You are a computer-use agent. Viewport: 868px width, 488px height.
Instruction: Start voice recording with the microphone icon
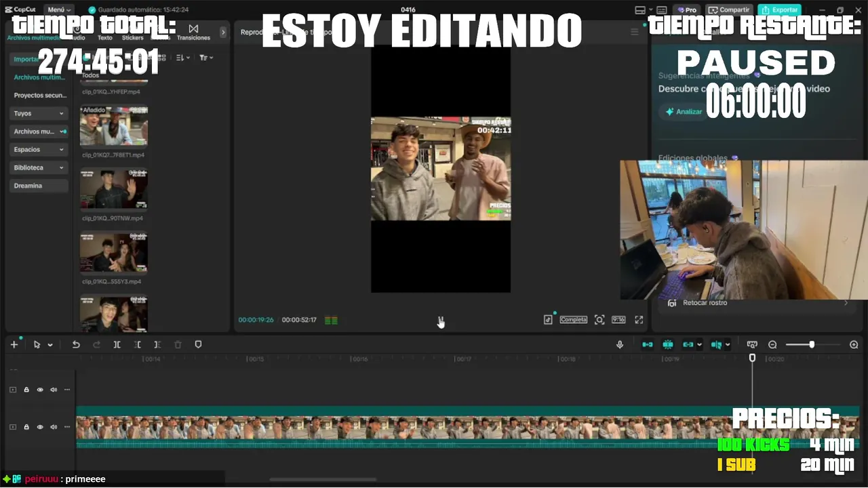click(x=619, y=344)
